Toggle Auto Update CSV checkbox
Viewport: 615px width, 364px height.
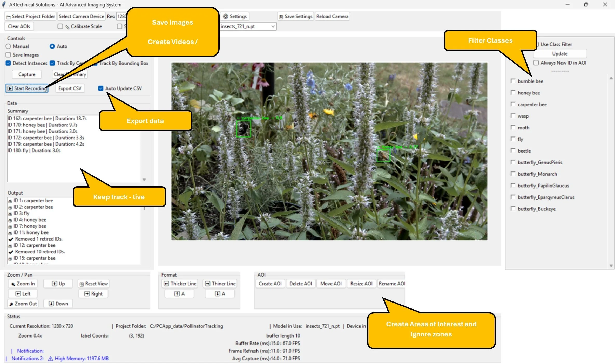pos(101,88)
